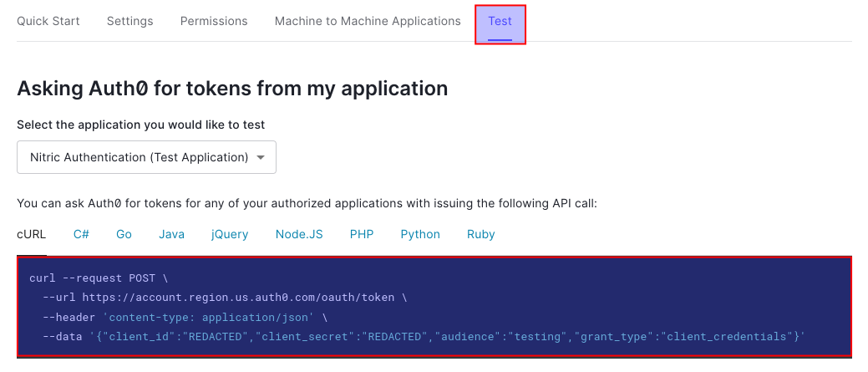Go to the Permissions tab

tap(214, 21)
